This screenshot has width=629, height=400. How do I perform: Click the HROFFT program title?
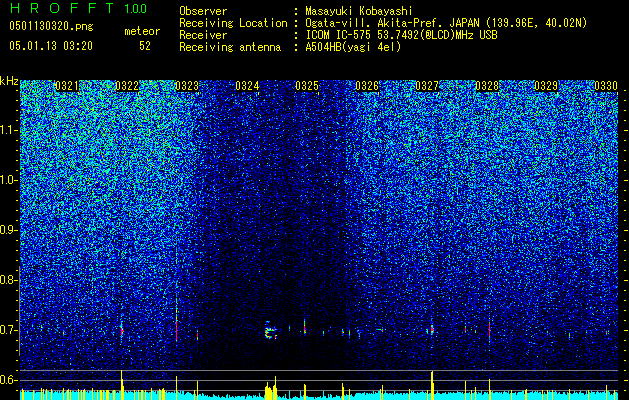(x=64, y=8)
